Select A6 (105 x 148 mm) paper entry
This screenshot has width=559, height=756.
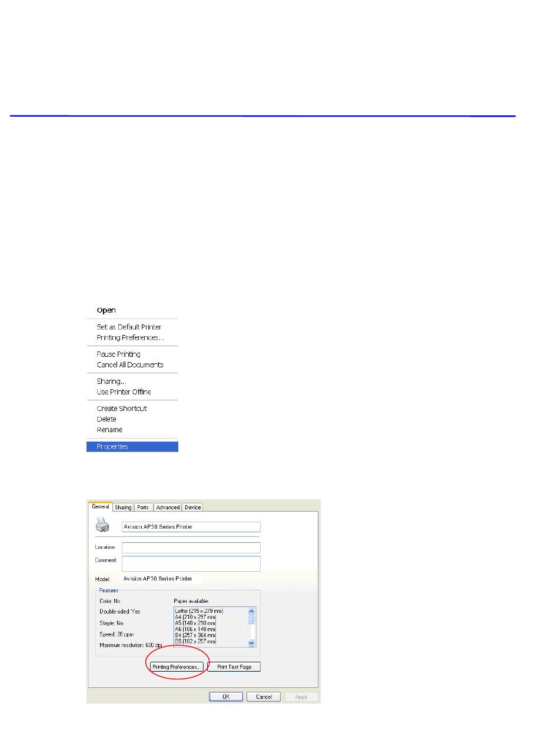[195, 629]
